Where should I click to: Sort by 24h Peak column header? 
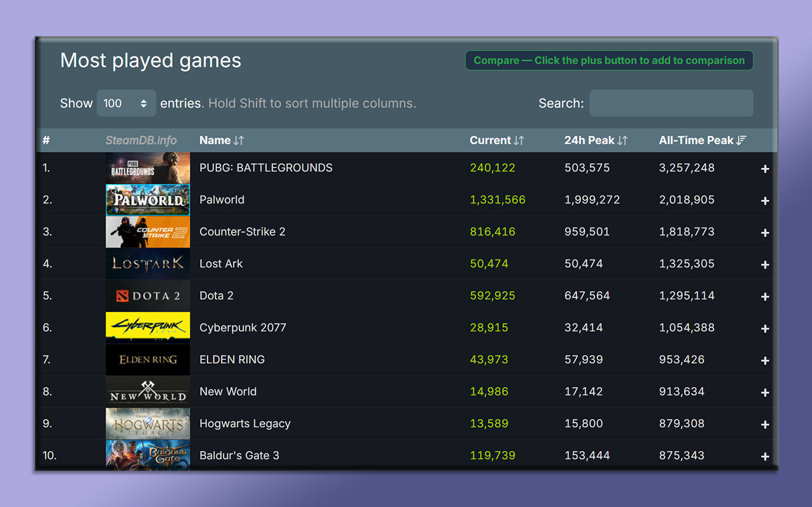pyautogui.click(x=596, y=140)
